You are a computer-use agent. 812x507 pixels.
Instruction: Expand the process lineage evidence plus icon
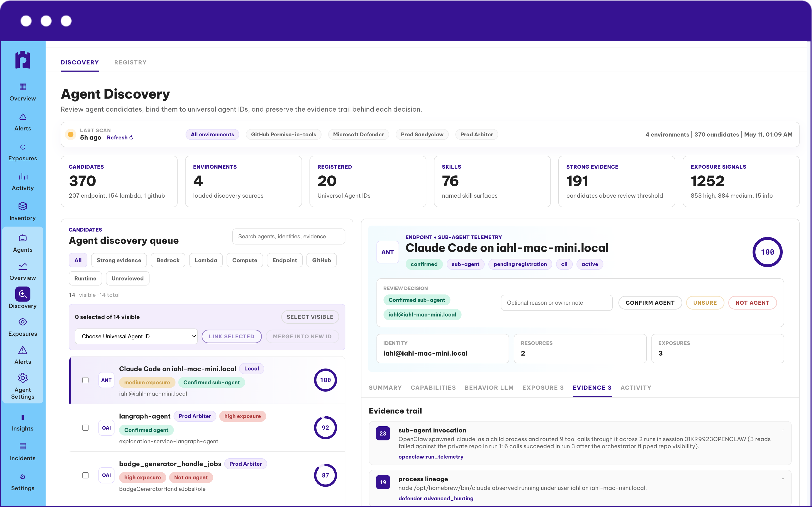pyautogui.click(x=783, y=479)
